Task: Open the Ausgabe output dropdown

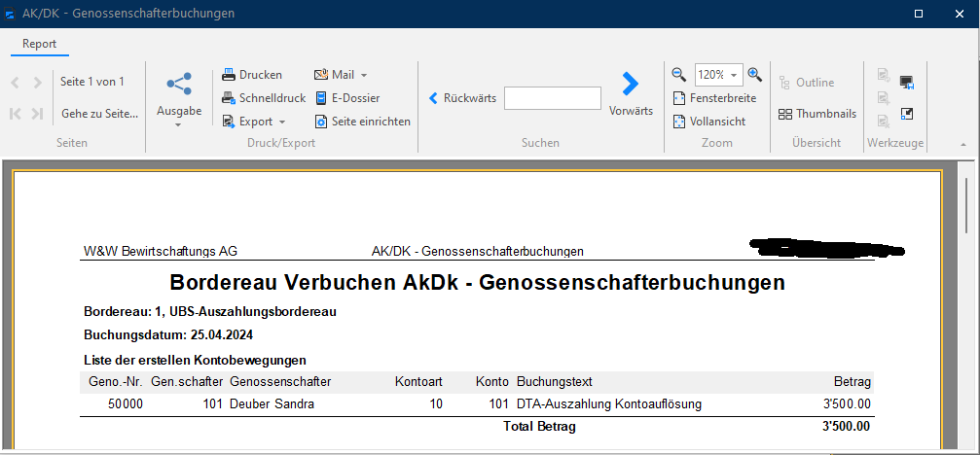Action: (179, 100)
